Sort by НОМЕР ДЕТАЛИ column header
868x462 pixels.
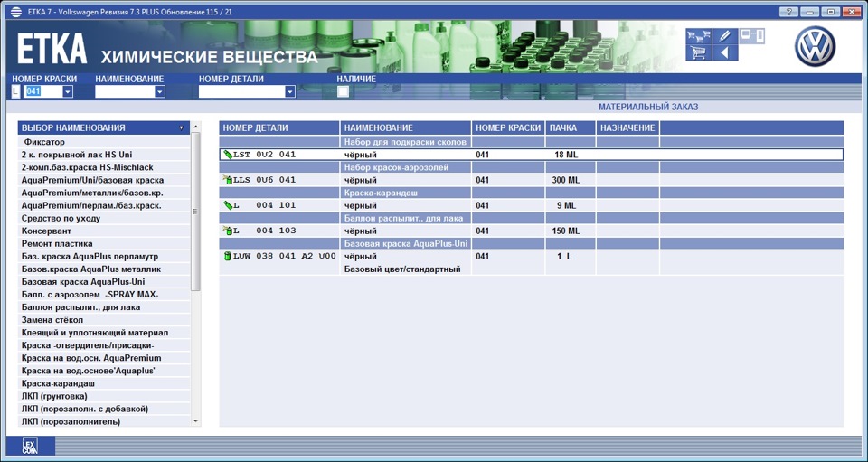point(279,127)
